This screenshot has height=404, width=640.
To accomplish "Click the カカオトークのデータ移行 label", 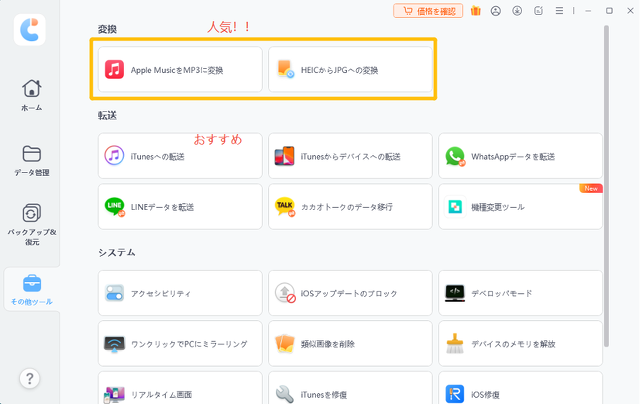I will coord(347,207).
